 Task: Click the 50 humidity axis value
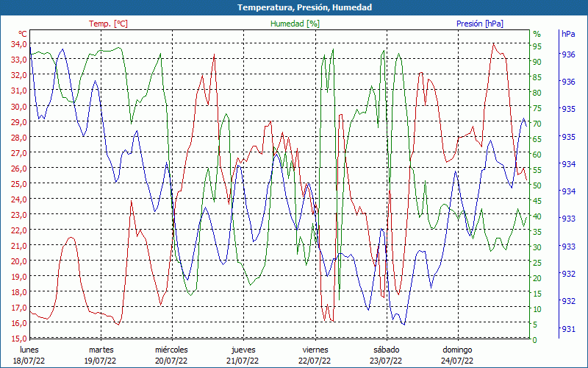click(537, 185)
